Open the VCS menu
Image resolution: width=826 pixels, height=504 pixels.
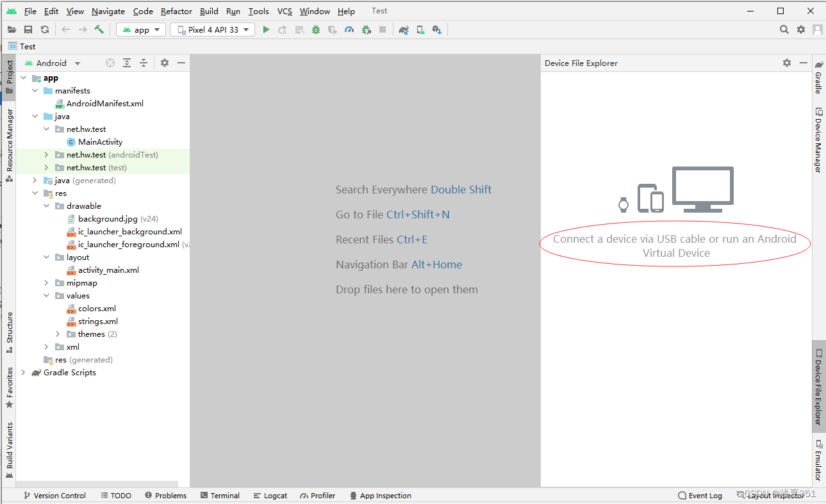285,11
